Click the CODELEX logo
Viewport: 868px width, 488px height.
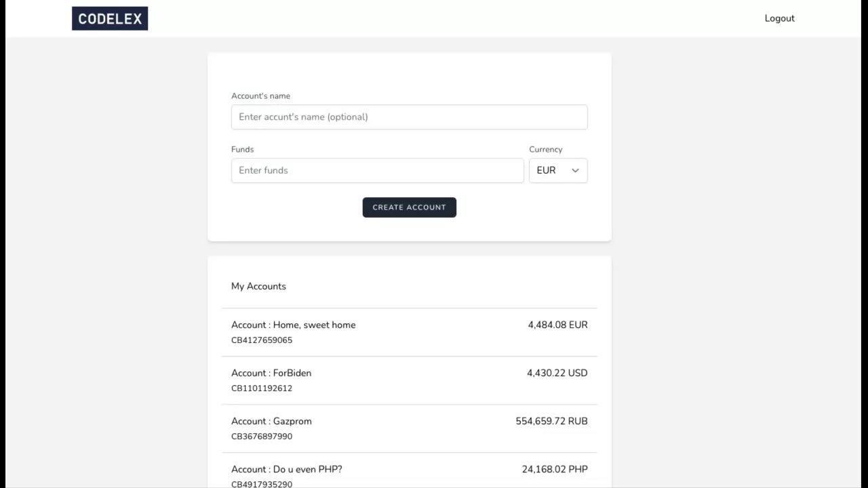click(x=110, y=18)
